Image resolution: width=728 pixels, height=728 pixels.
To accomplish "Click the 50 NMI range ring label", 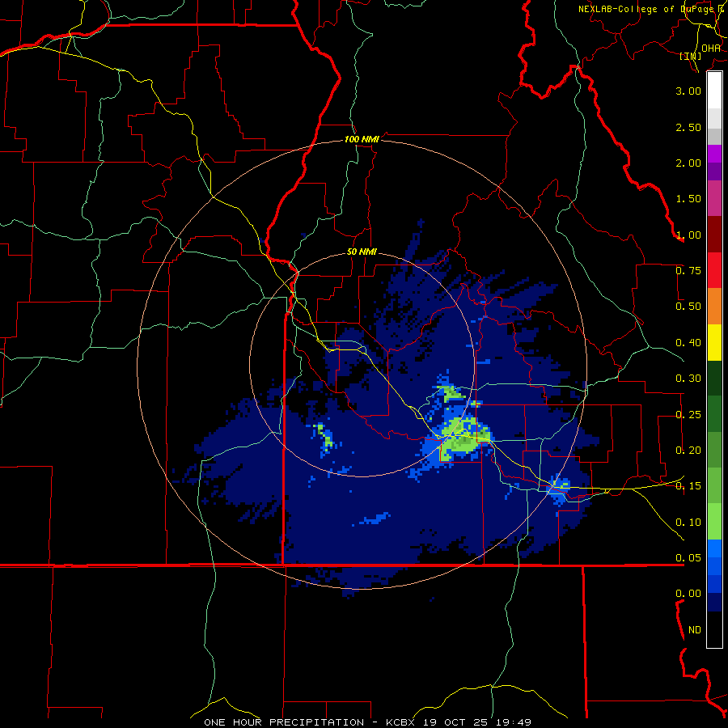I will (x=362, y=252).
